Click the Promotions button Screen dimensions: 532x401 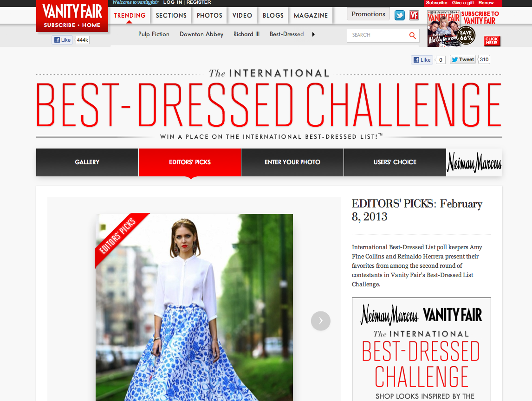368,14
